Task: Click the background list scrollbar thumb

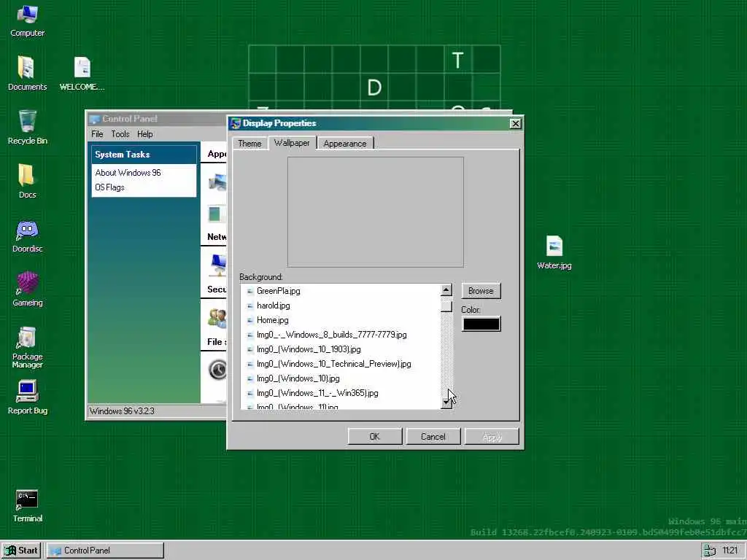Action: point(446,306)
